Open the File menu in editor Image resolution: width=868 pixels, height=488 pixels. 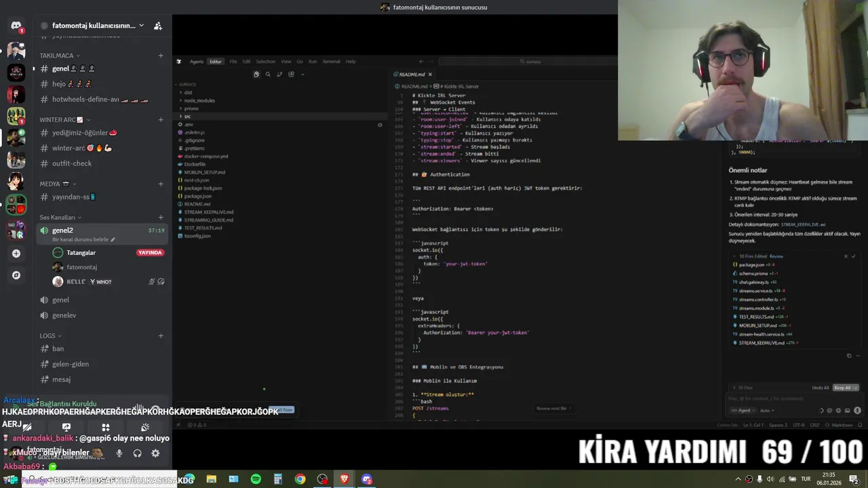pos(233,62)
